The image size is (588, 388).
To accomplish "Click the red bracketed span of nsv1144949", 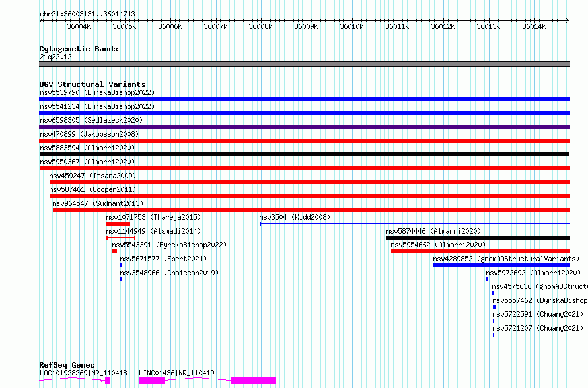I will [x=121, y=238].
